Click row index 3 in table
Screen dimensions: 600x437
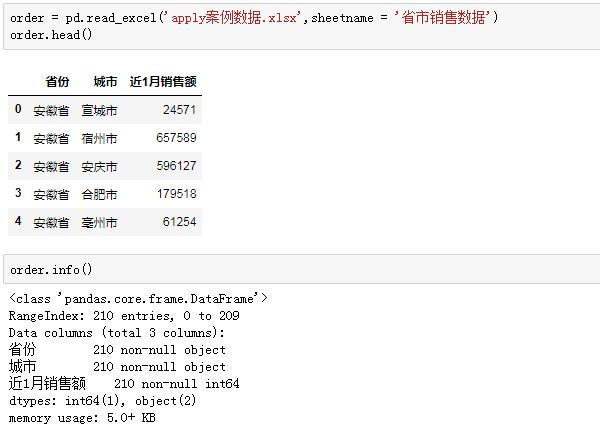18,192
